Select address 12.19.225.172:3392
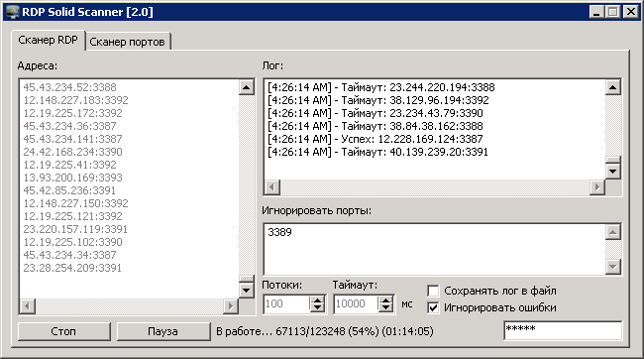This screenshot has width=644, height=359. tap(72, 113)
